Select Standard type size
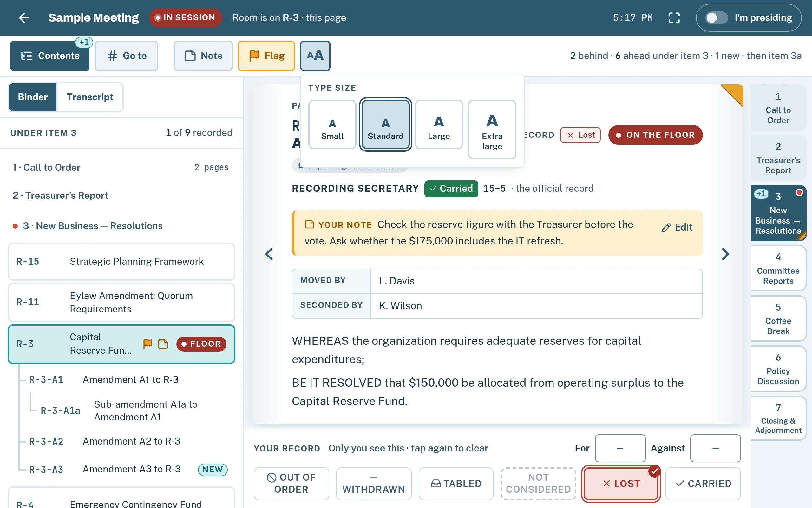Screen dimensions: 812x508 coord(385,125)
